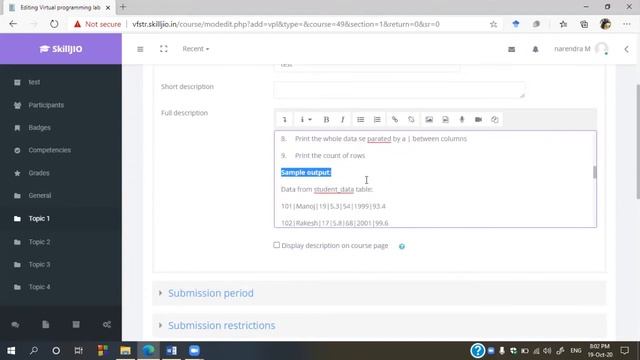Apply italic formatting in editor
The width and height of the screenshot is (640, 360).
pos(342,120)
